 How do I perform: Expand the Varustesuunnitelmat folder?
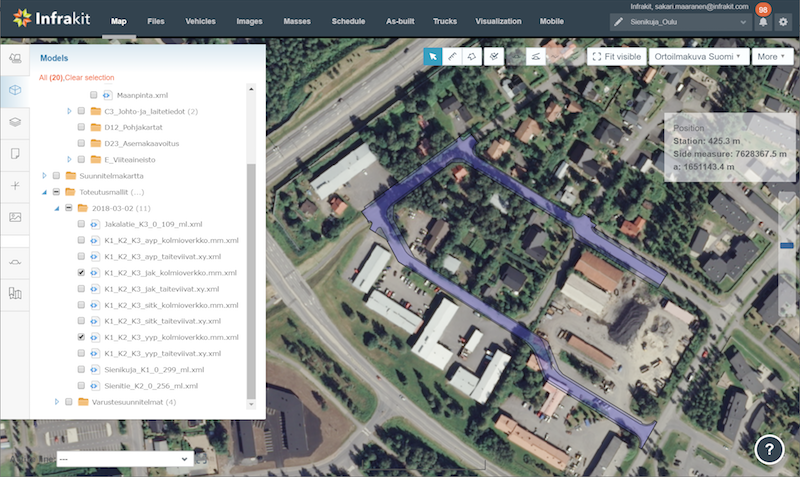coord(56,402)
